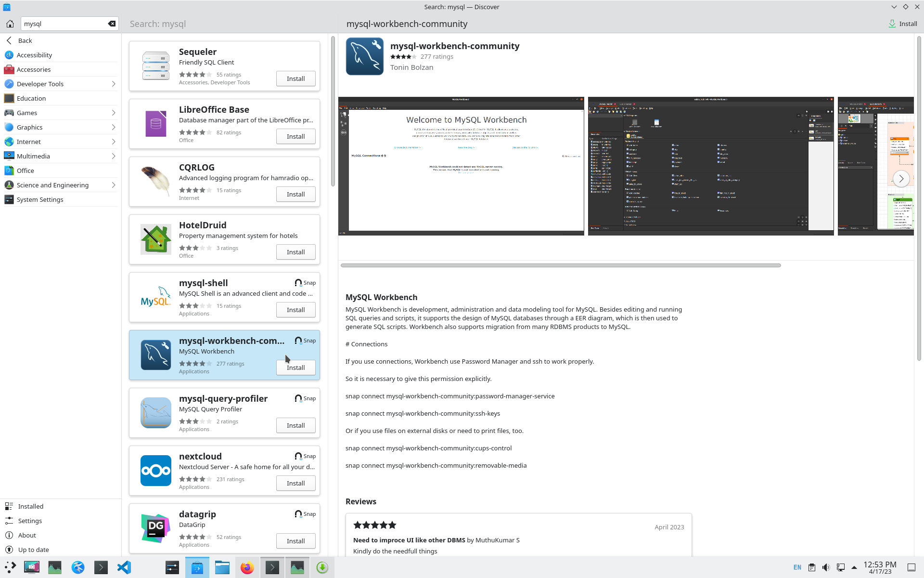
Task: Expand the Developer Tools category
Action: (x=114, y=84)
